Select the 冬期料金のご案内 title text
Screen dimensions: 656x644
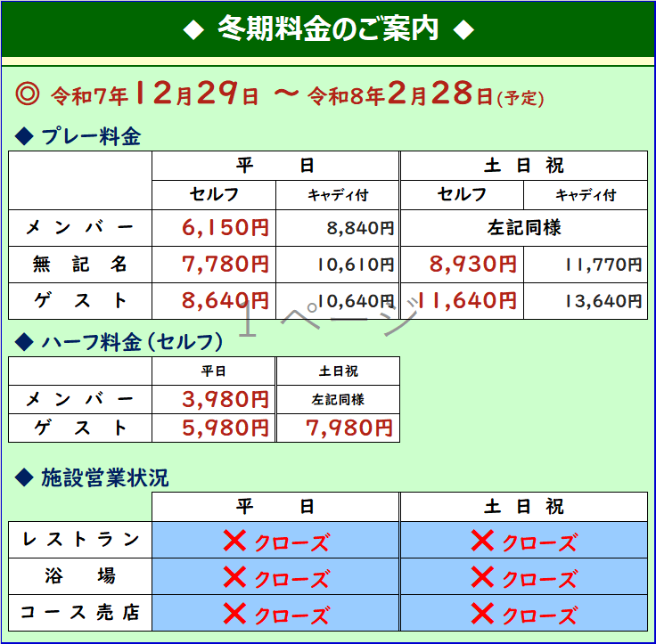(x=328, y=29)
